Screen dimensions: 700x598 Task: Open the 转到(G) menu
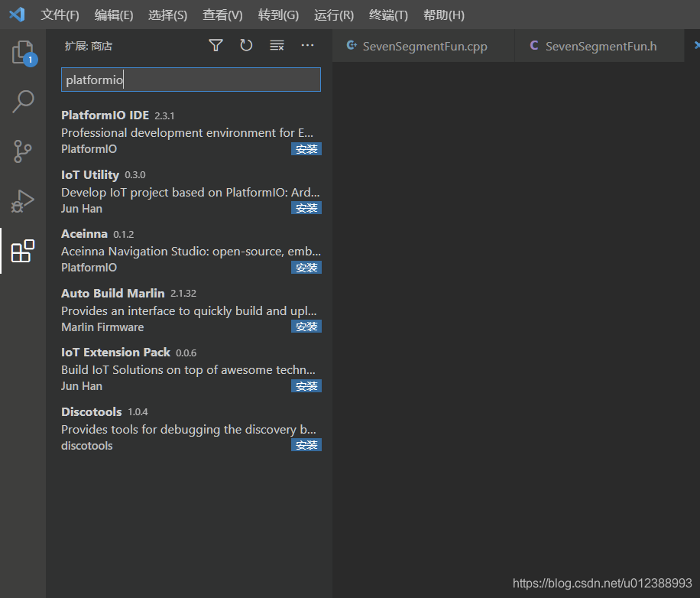(278, 15)
